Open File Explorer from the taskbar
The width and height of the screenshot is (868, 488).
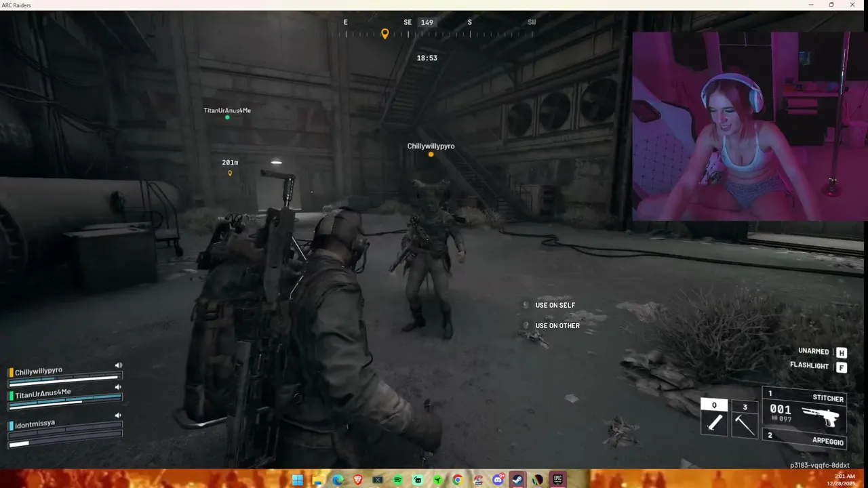tap(317, 480)
